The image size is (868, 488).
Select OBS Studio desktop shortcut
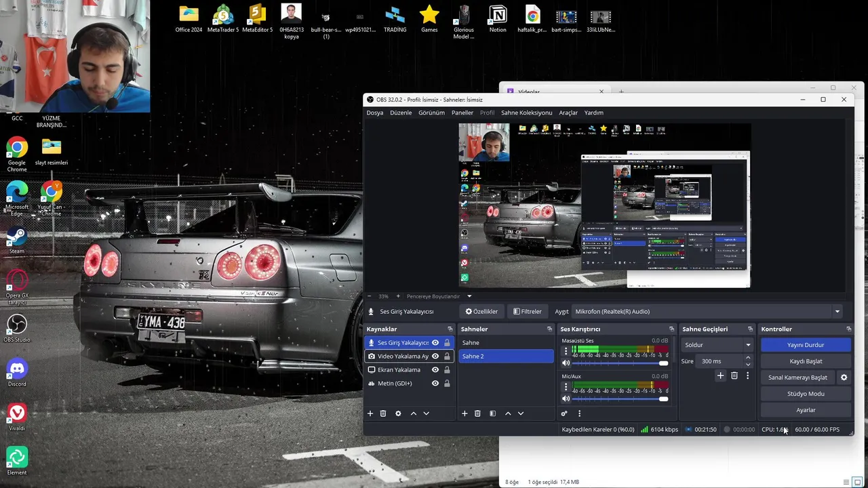17,329
